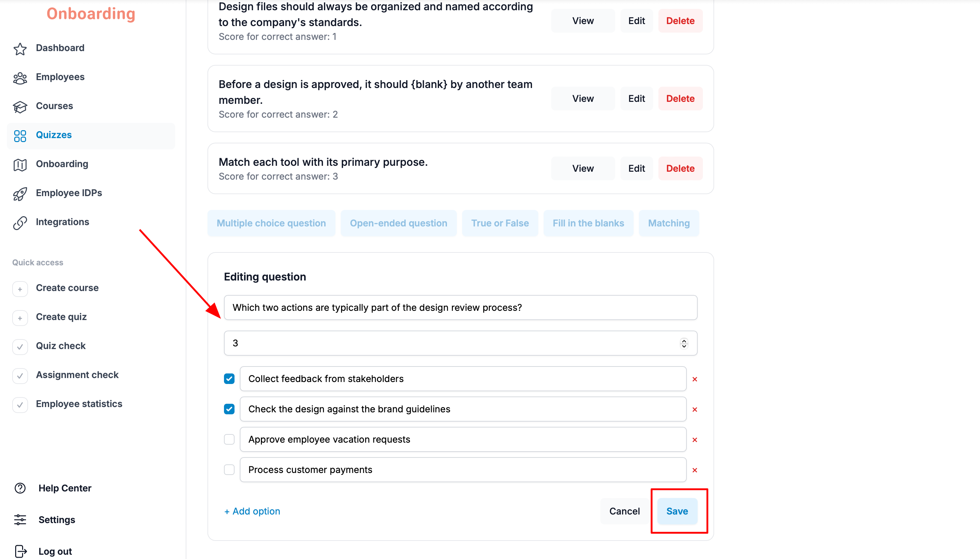Delete the 'Match each tool' question

[x=680, y=168]
